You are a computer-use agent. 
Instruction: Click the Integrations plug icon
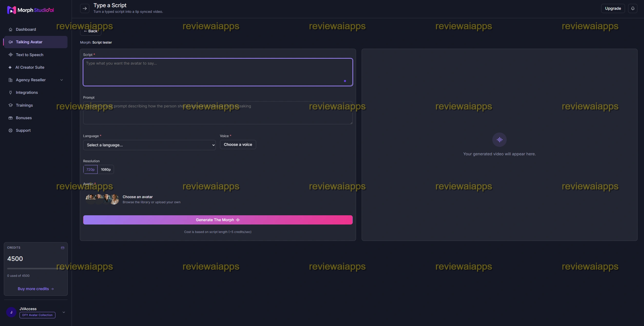(x=11, y=93)
